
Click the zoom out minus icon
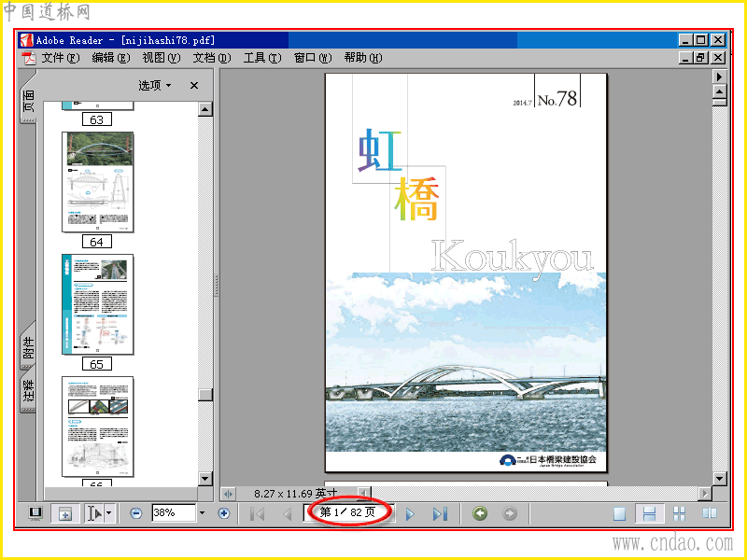(x=135, y=513)
